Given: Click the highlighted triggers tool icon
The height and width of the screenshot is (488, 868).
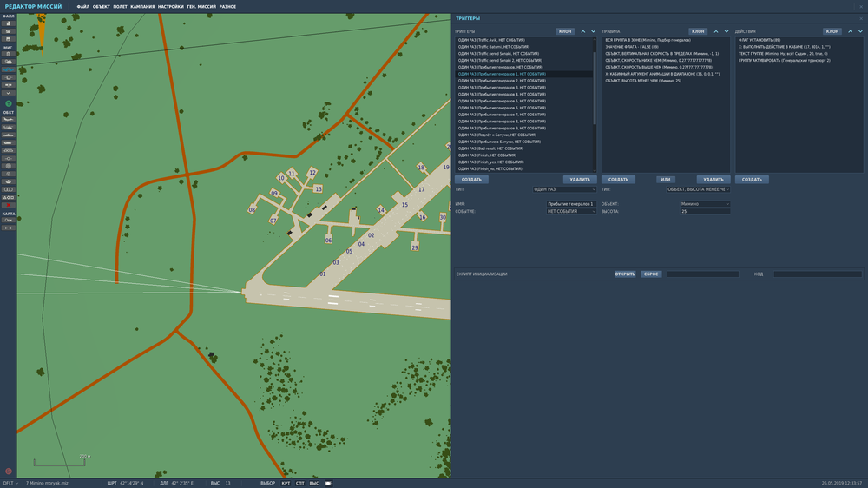Looking at the screenshot, I should (9, 69).
